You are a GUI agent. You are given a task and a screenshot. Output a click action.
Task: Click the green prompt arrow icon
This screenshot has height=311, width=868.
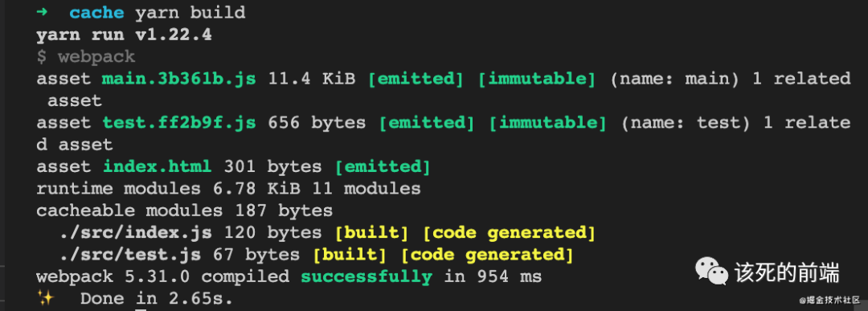pyautogui.click(x=42, y=11)
